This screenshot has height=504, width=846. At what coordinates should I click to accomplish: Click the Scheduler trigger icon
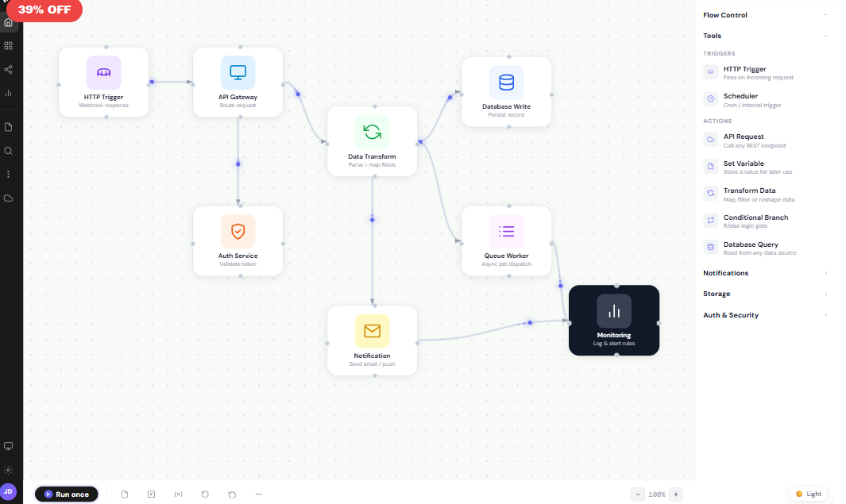(x=709, y=100)
